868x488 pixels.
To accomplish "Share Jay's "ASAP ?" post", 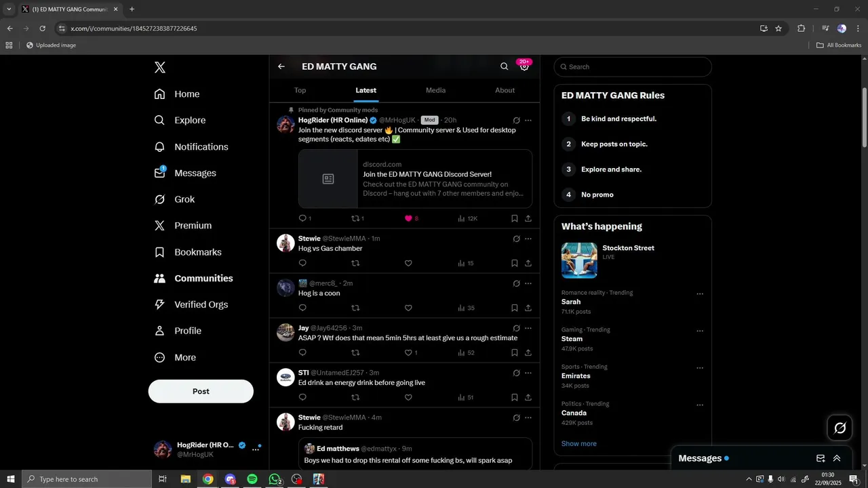I will coord(528,352).
